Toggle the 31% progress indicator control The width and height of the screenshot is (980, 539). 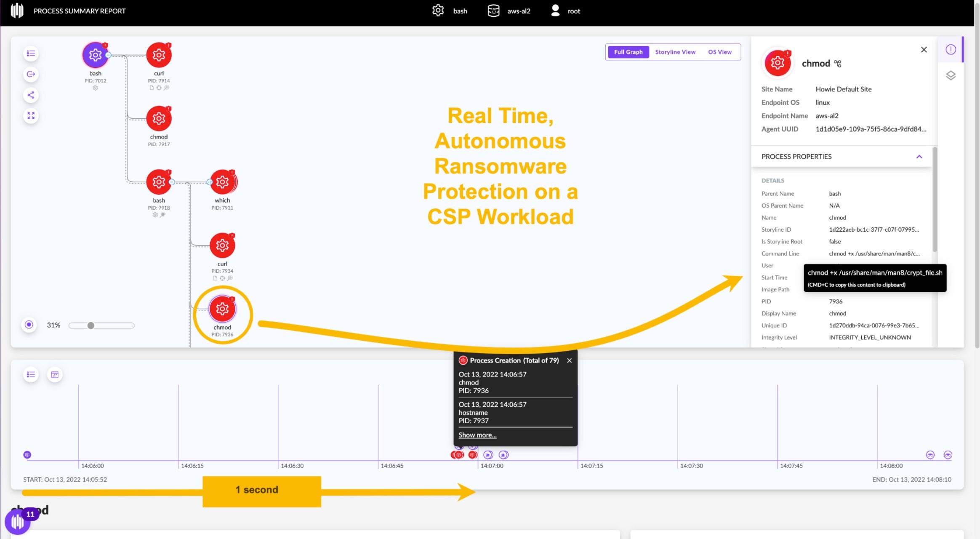click(29, 325)
